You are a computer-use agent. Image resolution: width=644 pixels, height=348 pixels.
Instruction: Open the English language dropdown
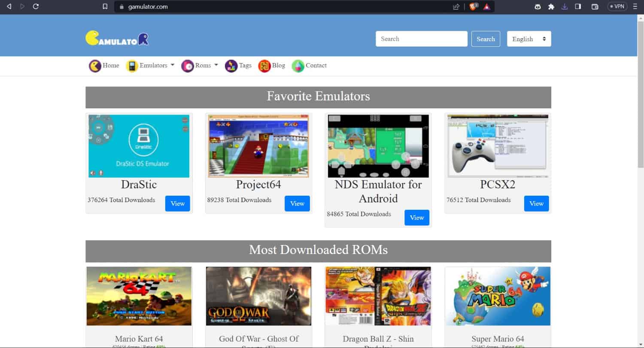pyautogui.click(x=529, y=39)
